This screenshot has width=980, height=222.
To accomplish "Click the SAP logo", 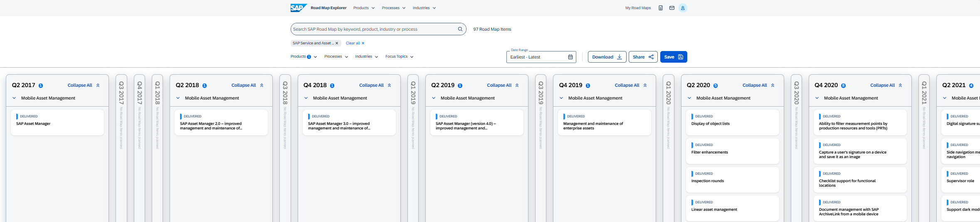I will pyautogui.click(x=299, y=8).
